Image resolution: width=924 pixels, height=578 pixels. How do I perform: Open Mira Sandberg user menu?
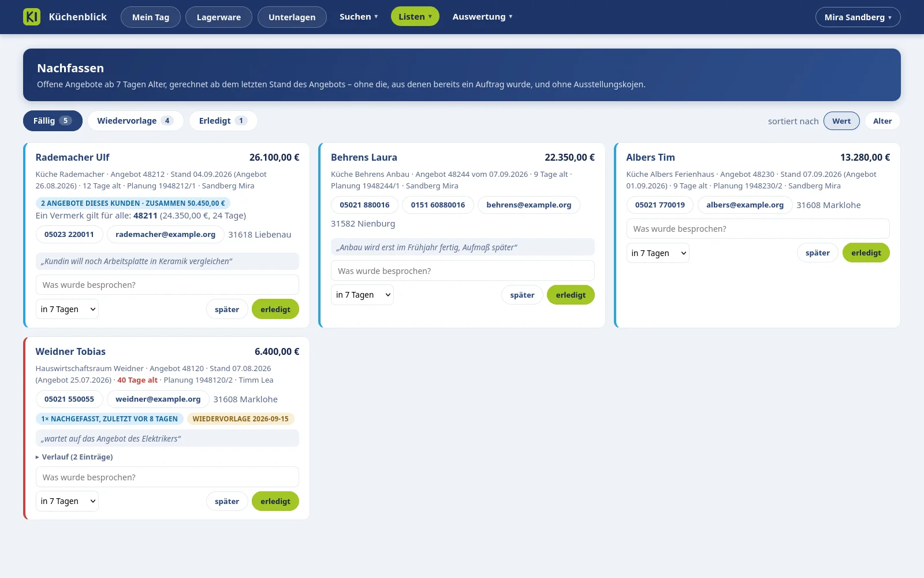click(858, 17)
